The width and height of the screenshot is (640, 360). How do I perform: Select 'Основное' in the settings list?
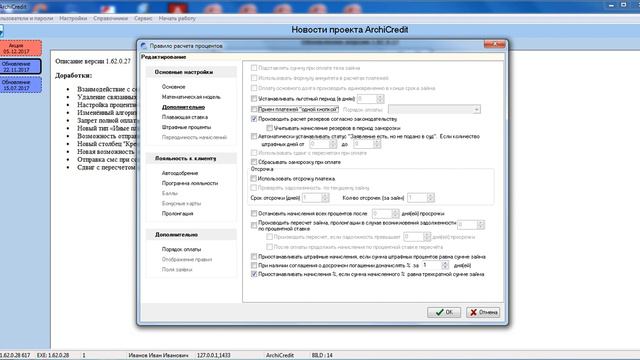173,87
